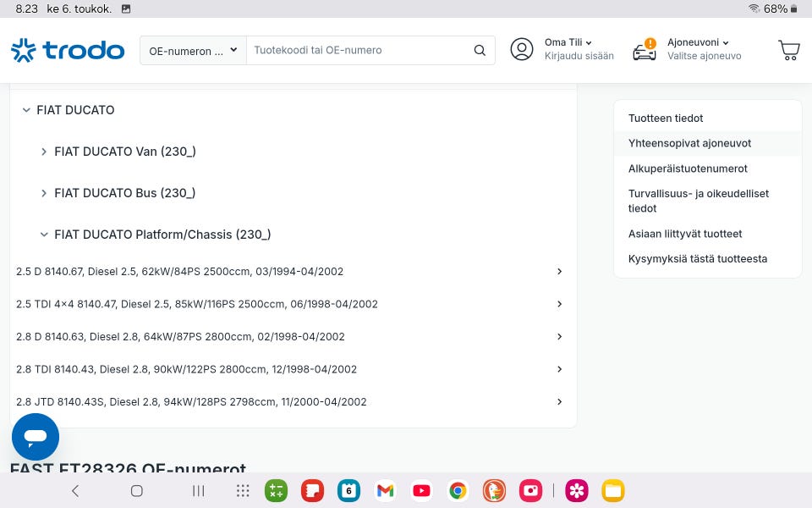Go to Turvallisuus- ja oikeudelliset tiedot
This screenshot has height=508, width=812.
pyautogui.click(x=699, y=201)
